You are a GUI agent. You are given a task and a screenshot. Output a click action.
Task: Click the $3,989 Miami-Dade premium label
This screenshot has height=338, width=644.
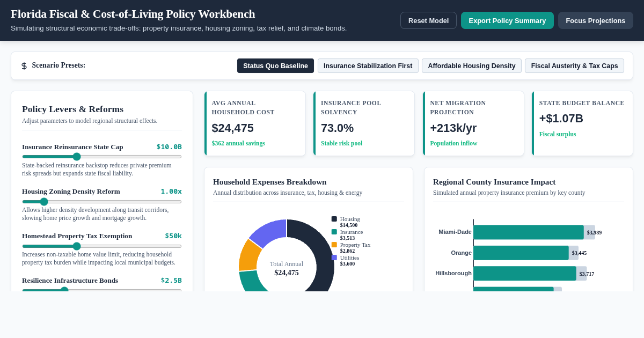coord(594,232)
